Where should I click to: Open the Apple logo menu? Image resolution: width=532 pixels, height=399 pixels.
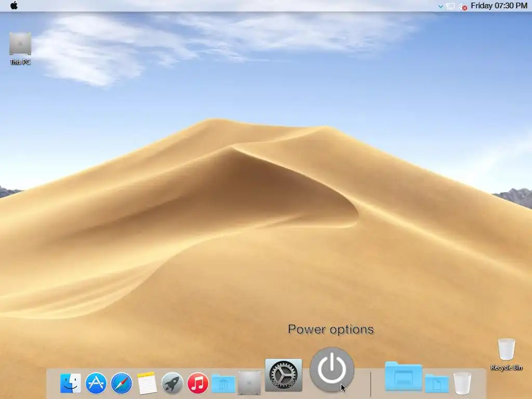14,5
